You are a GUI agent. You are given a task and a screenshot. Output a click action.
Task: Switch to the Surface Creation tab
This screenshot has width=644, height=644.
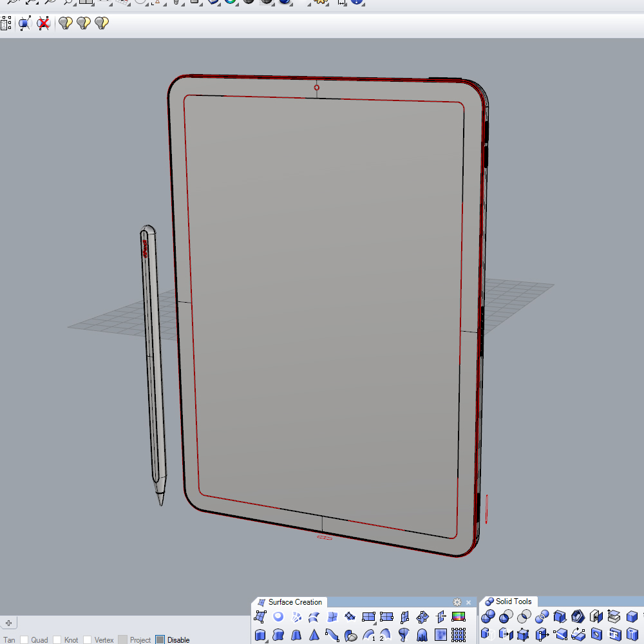point(290,602)
